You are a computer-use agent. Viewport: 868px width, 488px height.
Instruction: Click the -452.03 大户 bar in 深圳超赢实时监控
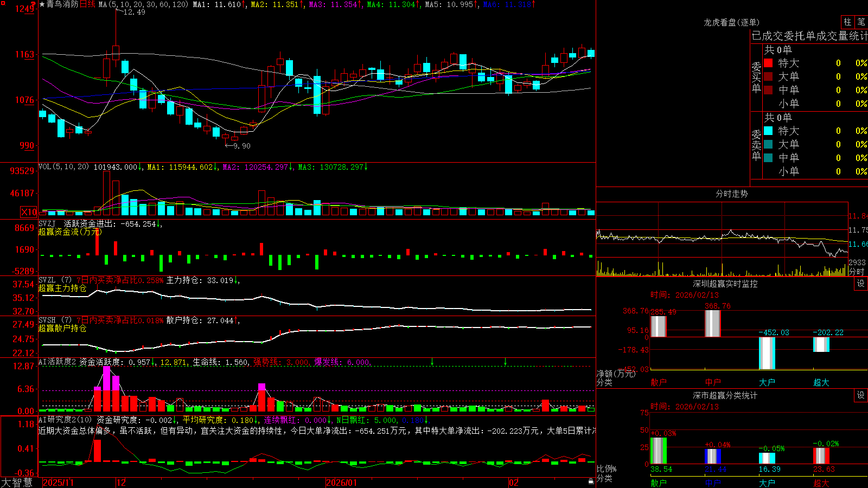point(767,353)
